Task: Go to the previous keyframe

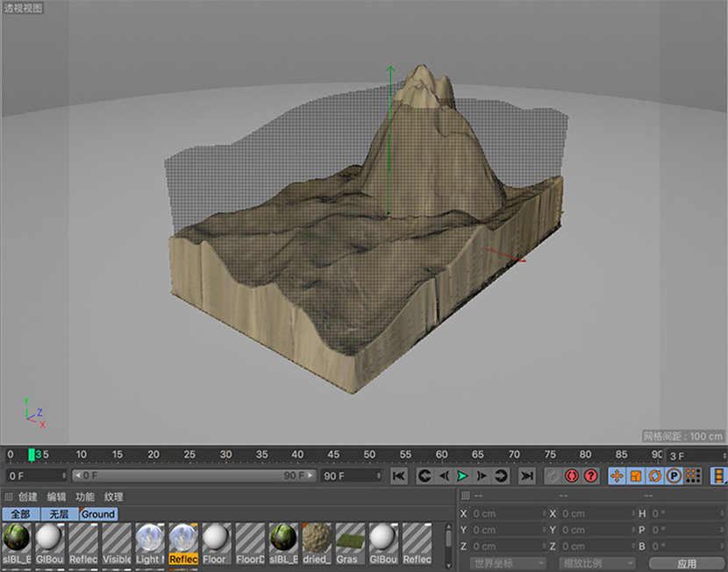Action: tap(424, 475)
